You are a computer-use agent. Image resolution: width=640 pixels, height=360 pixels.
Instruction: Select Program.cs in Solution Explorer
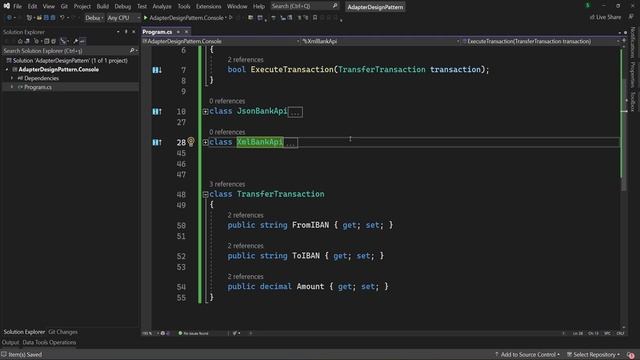point(38,87)
